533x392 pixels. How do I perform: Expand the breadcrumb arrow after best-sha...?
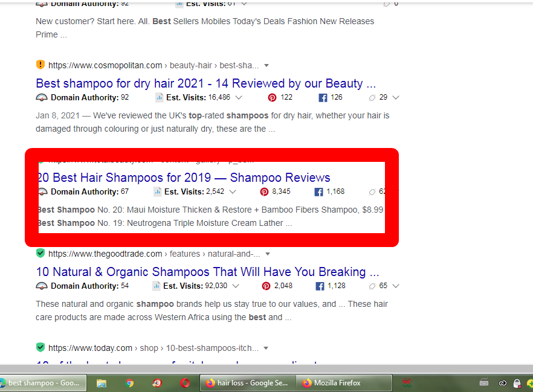pyautogui.click(x=266, y=65)
